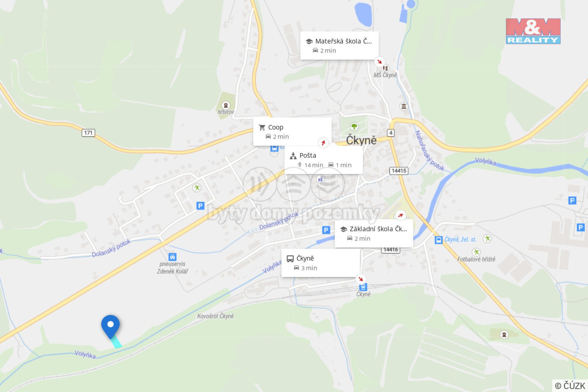
Task: Select the Coop shop info card
Action: (x=292, y=131)
